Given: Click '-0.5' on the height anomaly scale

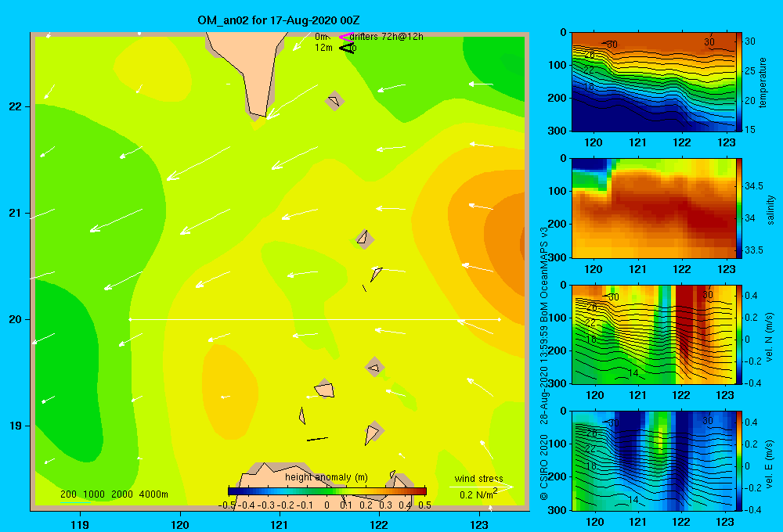Looking at the screenshot, I should 227,505.
